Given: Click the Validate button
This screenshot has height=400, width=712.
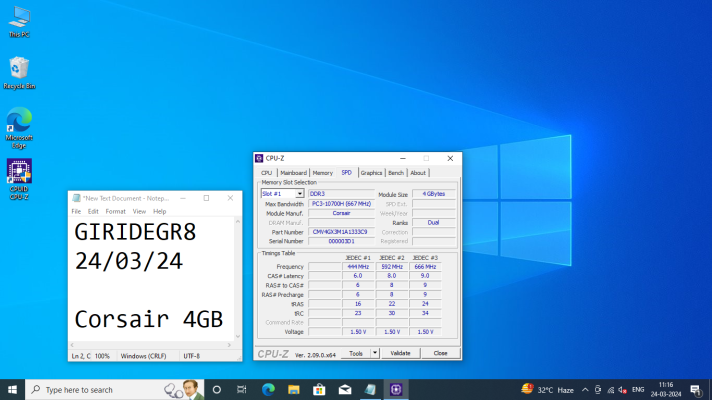Looking at the screenshot, I should click(400, 353).
